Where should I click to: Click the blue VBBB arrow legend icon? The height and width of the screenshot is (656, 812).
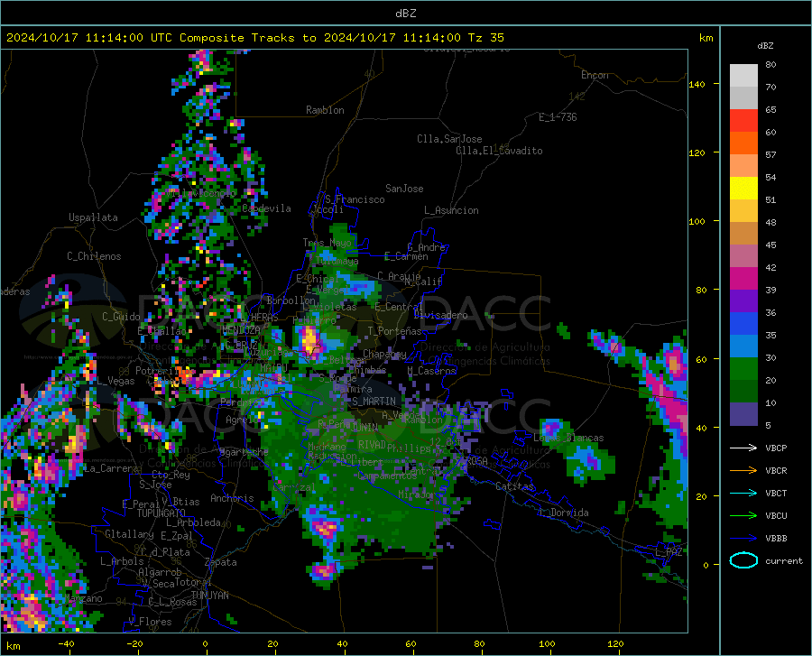pyautogui.click(x=743, y=539)
